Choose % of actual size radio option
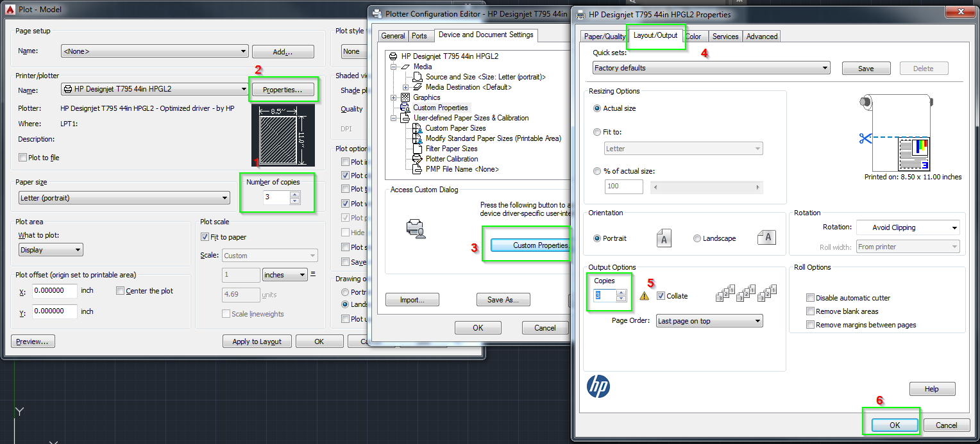 tap(598, 171)
